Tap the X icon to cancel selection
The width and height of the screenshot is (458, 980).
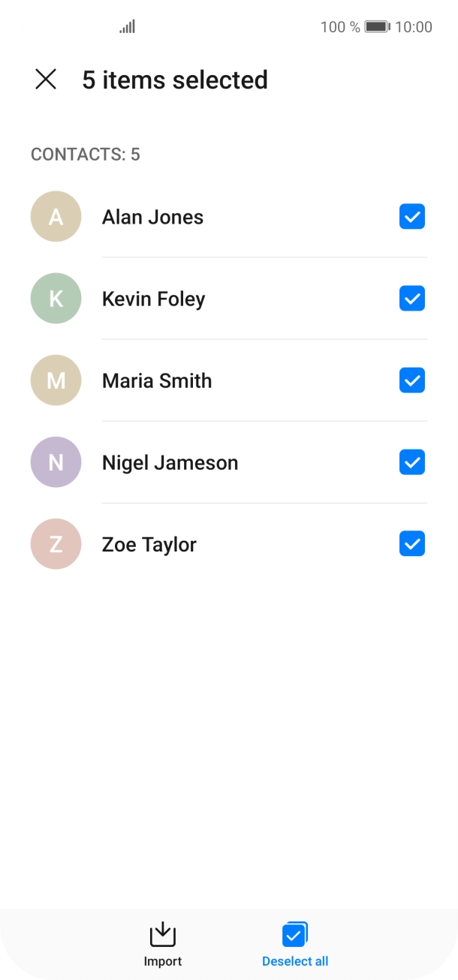coord(46,80)
